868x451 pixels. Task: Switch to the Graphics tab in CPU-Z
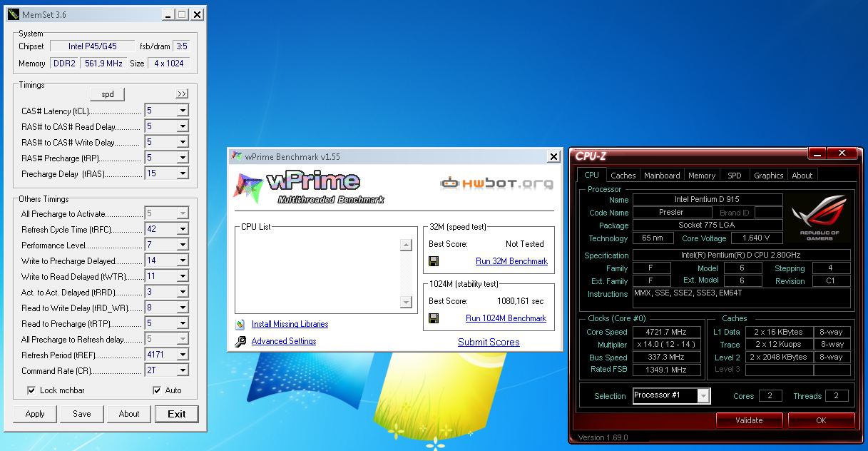[x=768, y=176]
